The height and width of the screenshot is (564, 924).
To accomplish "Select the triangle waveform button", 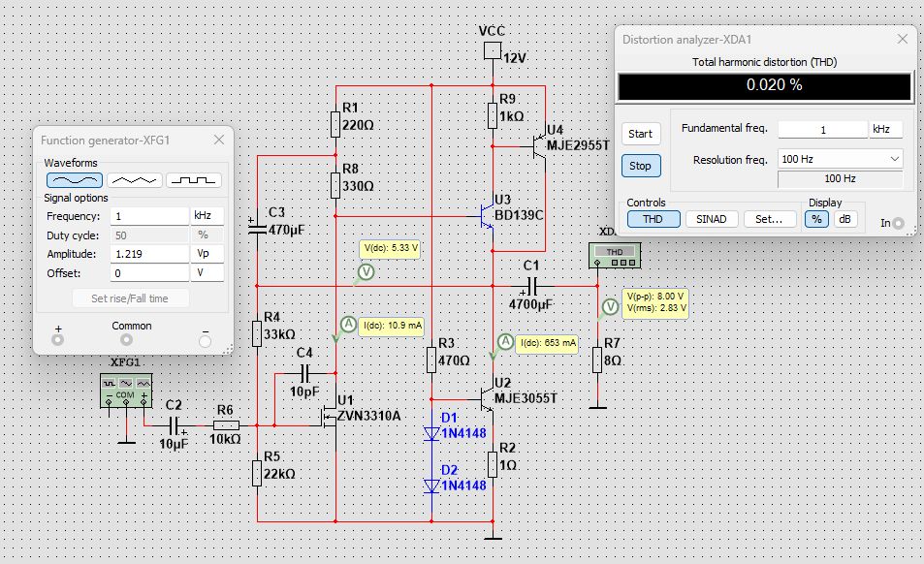I will (134, 179).
